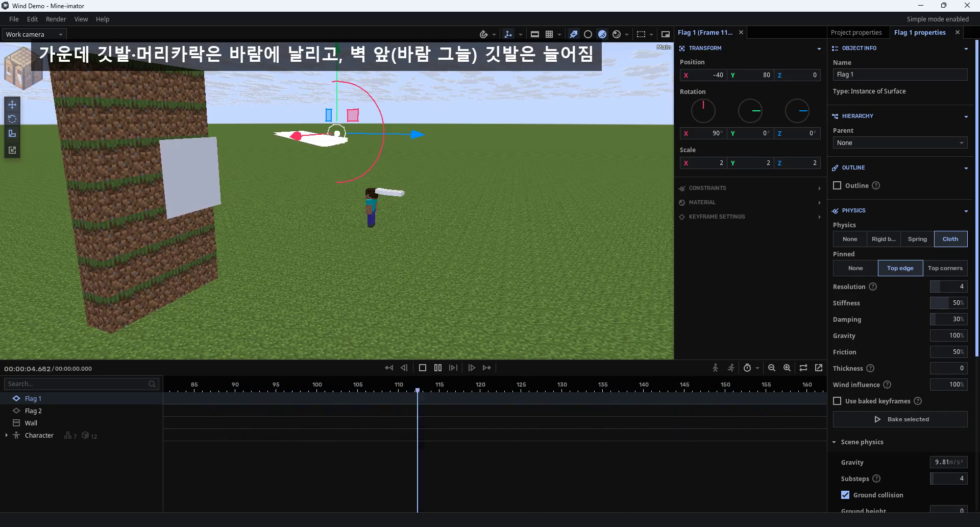Screen dimensions: 980x527
Task: Open the File menu
Action: point(14,19)
